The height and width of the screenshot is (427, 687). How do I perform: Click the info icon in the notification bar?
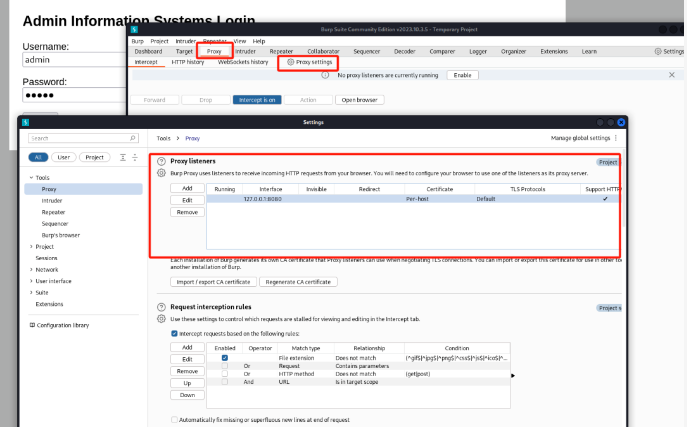pyautogui.click(x=325, y=75)
